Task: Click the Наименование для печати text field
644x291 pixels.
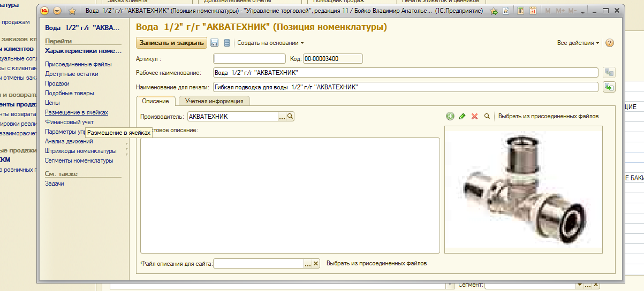Action: click(405, 87)
